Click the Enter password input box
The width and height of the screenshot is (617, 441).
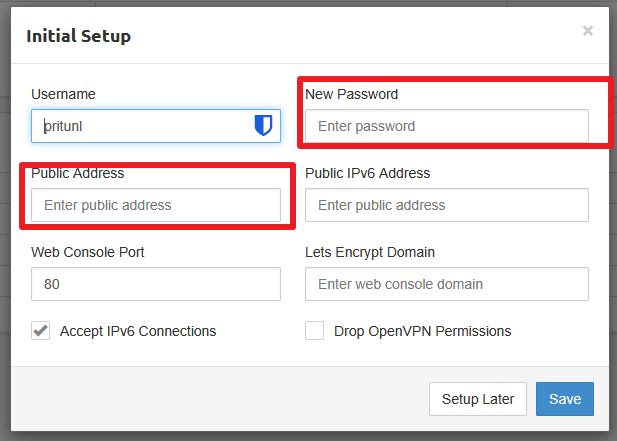point(447,126)
